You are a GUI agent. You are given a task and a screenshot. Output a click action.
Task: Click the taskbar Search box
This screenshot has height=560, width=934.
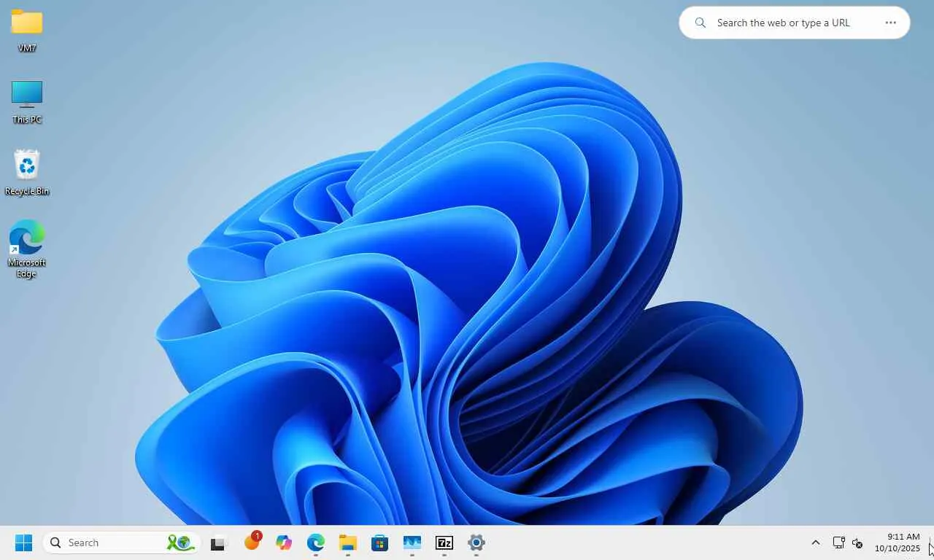(x=121, y=542)
